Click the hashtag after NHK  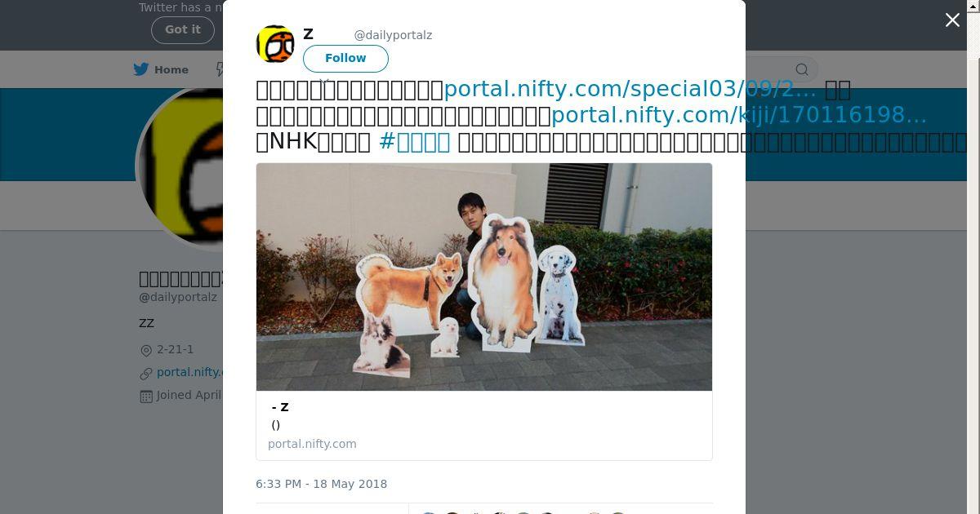415,142
